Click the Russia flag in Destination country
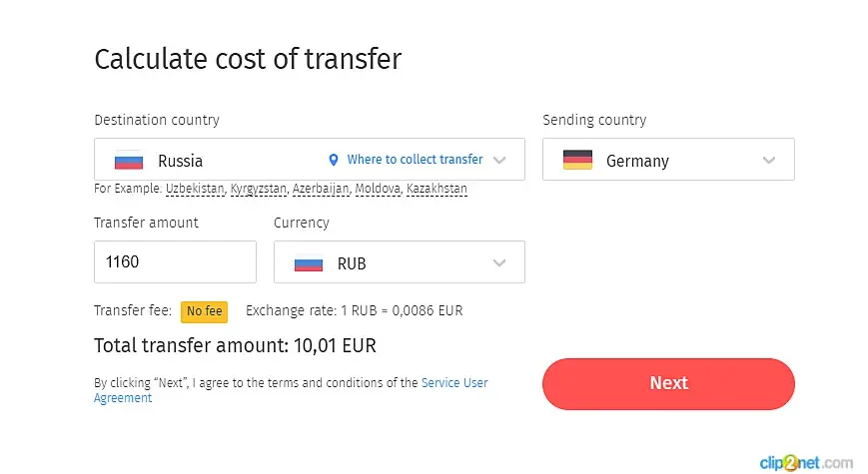Image resolution: width=868 pixels, height=474 pixels. pos(129,161)
